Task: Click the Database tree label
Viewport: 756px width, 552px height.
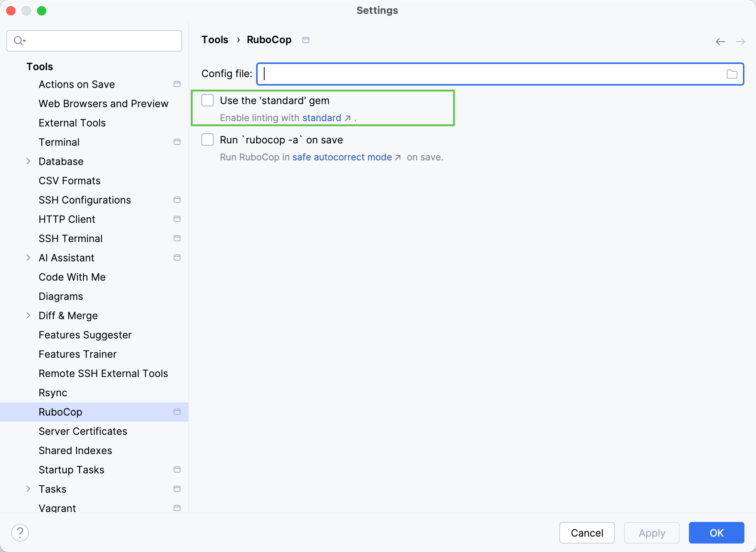Action: pyautogui.click(x=61, y=161)
